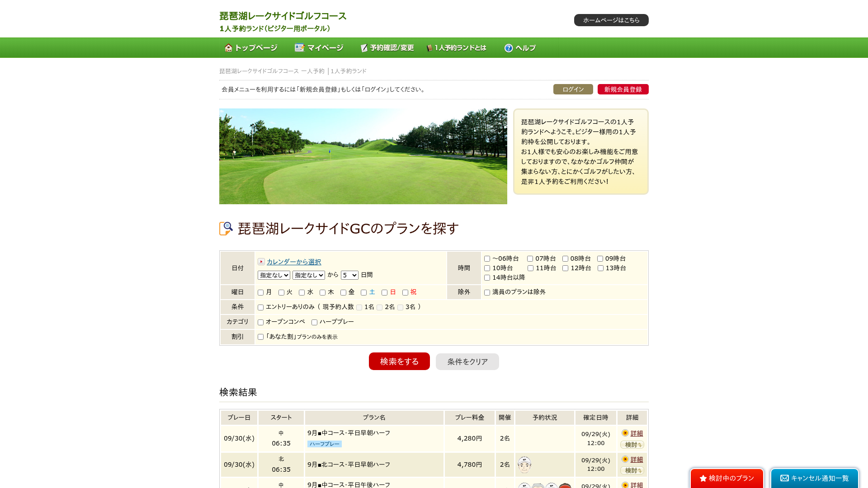868x488 pixels.
Task: Enable エントリーありのみ checkbox
Action: point(260,308)
